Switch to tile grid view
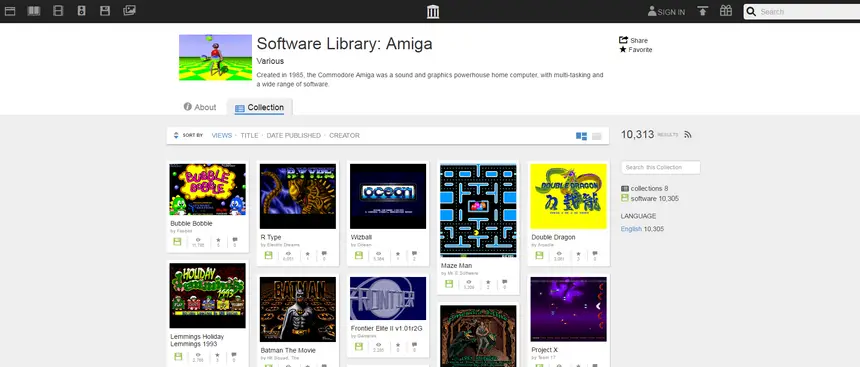860x367 pixels. click(x=581, y=136)
